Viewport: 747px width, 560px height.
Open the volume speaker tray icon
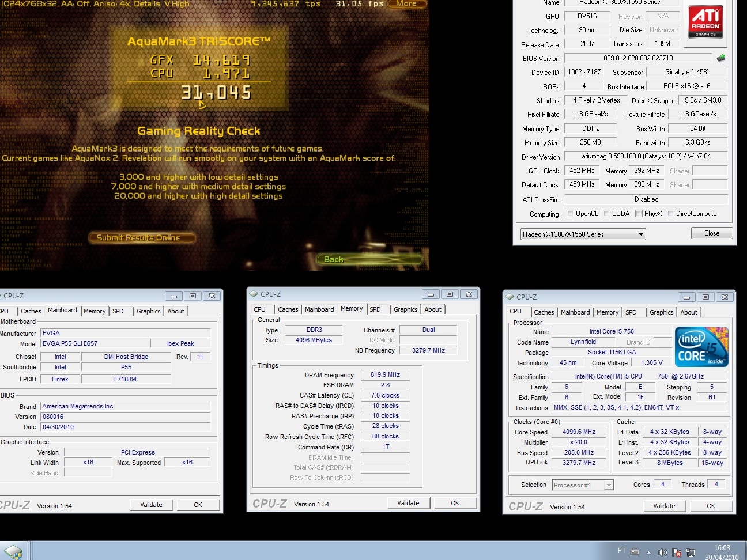pos(663,552)
